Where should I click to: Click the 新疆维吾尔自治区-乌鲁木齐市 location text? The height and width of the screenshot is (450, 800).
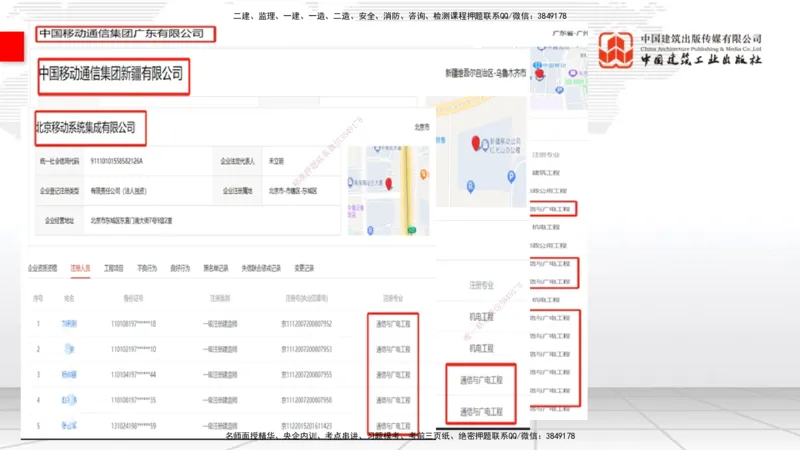point(485,73)
